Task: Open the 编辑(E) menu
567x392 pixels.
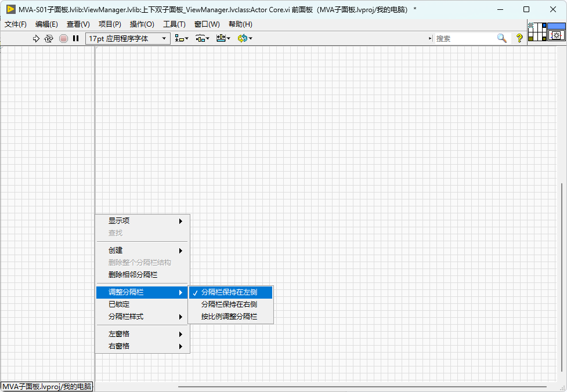Action: coord(46,24)
